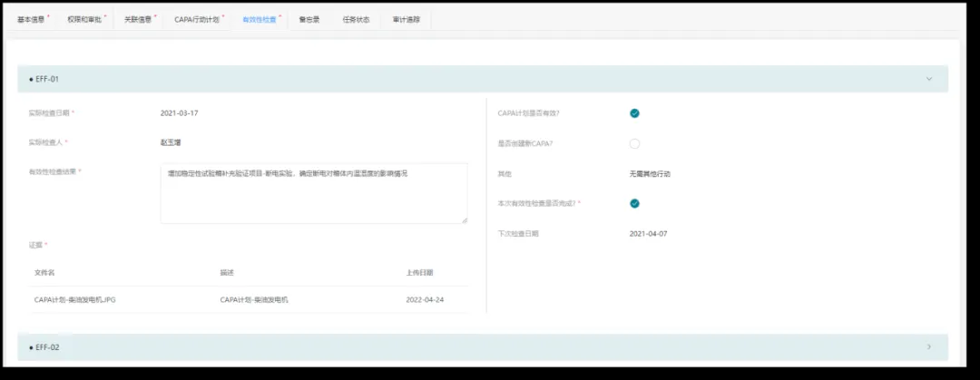The width and height of the screenshot is (980, 380).
Task: Go to the CAPA行动计划 tab
Action: pyautogui.click(x=197, y=19)
